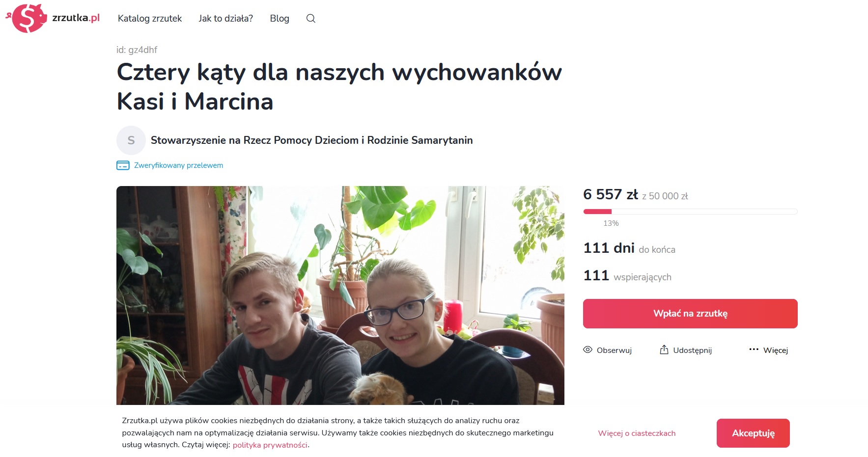Accept cookies with the Akceptuję button
This screenshot has width=868, height=457.
click(753, 433)
